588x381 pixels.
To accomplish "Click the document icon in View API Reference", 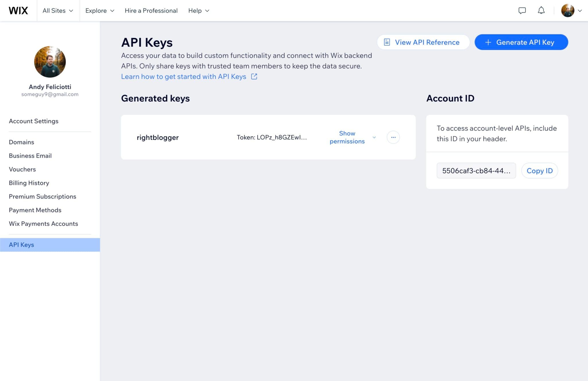I will pyautogui.click(x=387, y=42).
